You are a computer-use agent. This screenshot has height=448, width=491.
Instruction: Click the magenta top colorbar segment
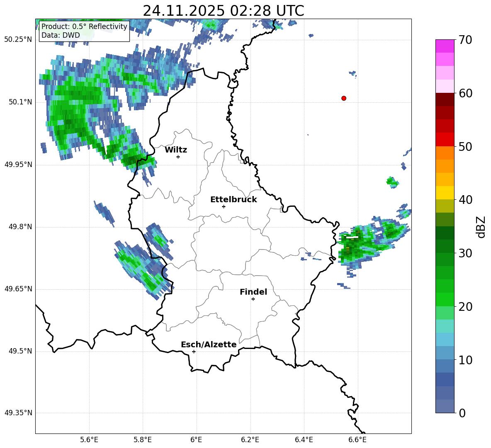click(x=445, y=46)
